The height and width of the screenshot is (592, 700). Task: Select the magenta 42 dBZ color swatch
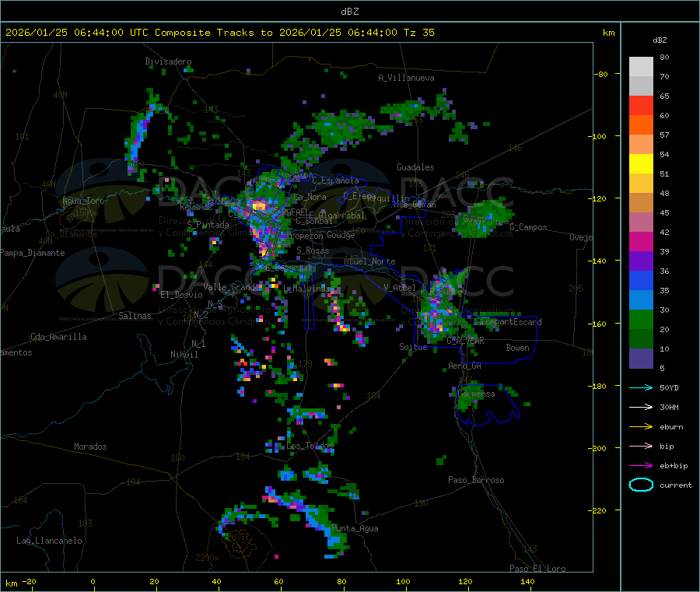(x=641, y=241)
